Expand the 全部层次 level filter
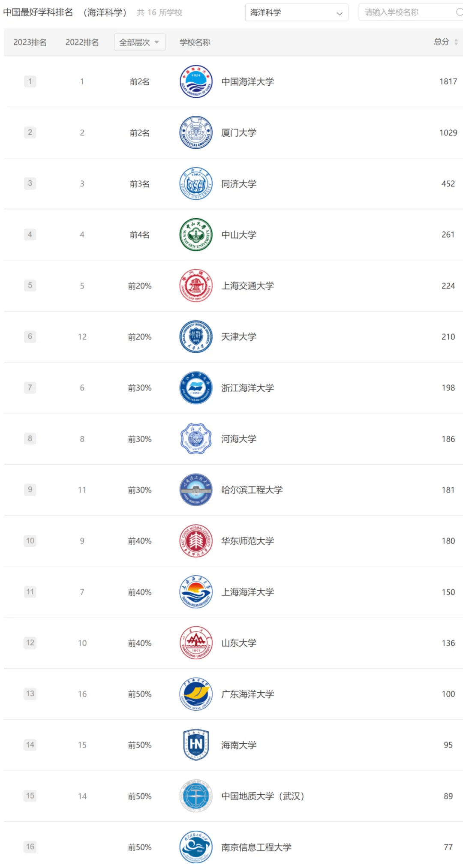The image size is (463, 868). (x=139, y=42)
